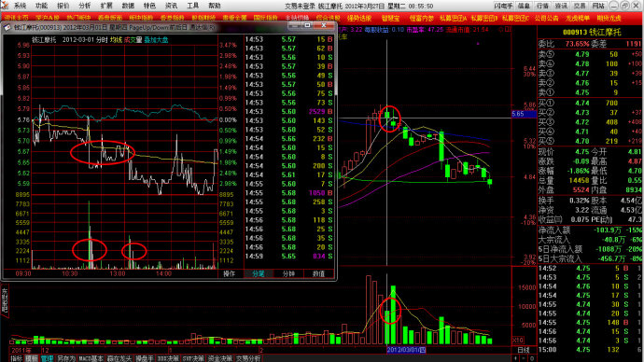Image resolution: width=644 pixels, height=362 pixels.
Task: Click the minus icon at the chart's bottom-right
Action: pos(524,358)
